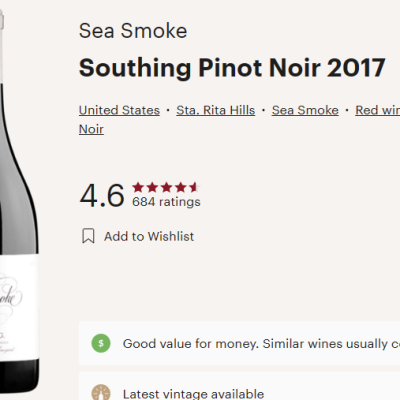Click the green dollar sign value icon

tap(101, 343)
